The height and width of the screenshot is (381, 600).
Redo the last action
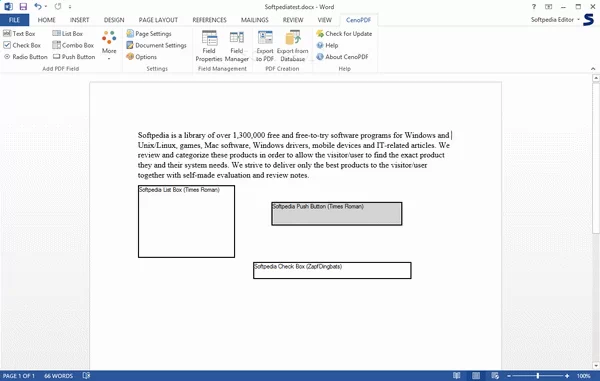58,7
